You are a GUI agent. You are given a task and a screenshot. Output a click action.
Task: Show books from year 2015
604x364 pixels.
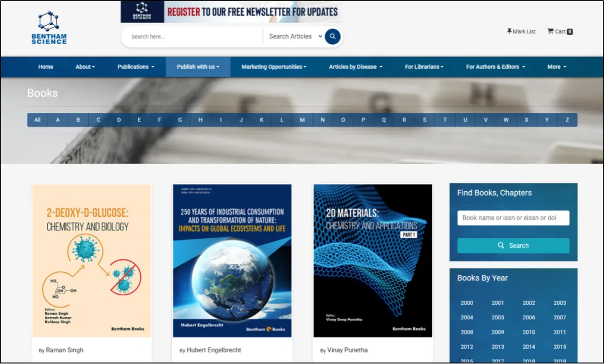pyautogui.click(x=560, y=347)
